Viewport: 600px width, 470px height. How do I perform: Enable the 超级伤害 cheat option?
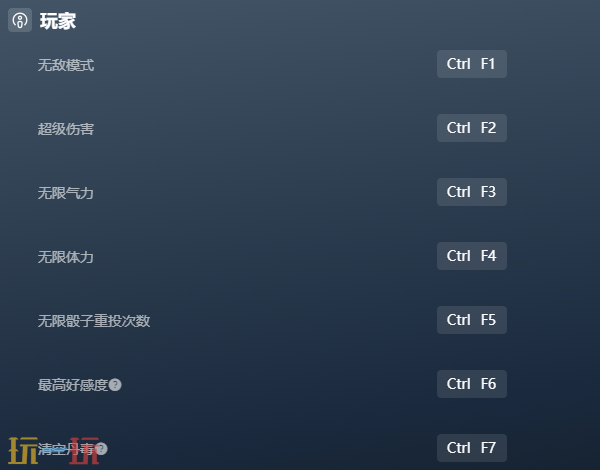click(x=66, y=129)
